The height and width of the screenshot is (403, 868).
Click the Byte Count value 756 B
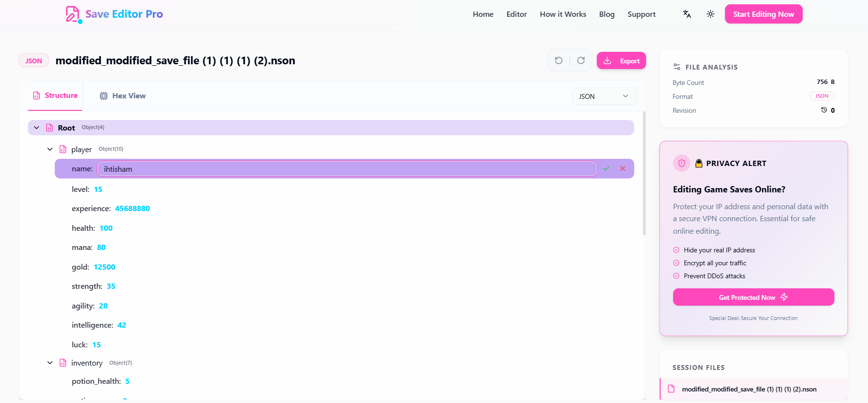pyautogui.click(x=826, y=82)
